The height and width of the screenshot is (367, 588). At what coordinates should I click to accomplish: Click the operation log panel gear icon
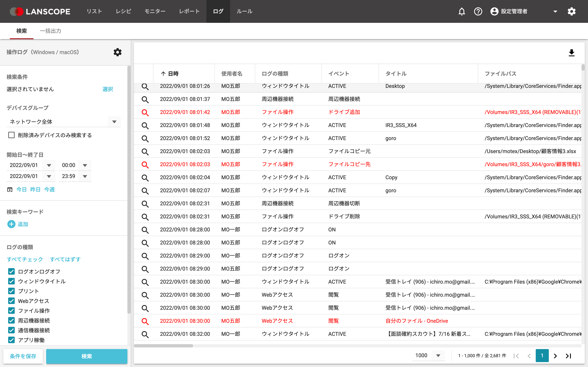(118, 52)
